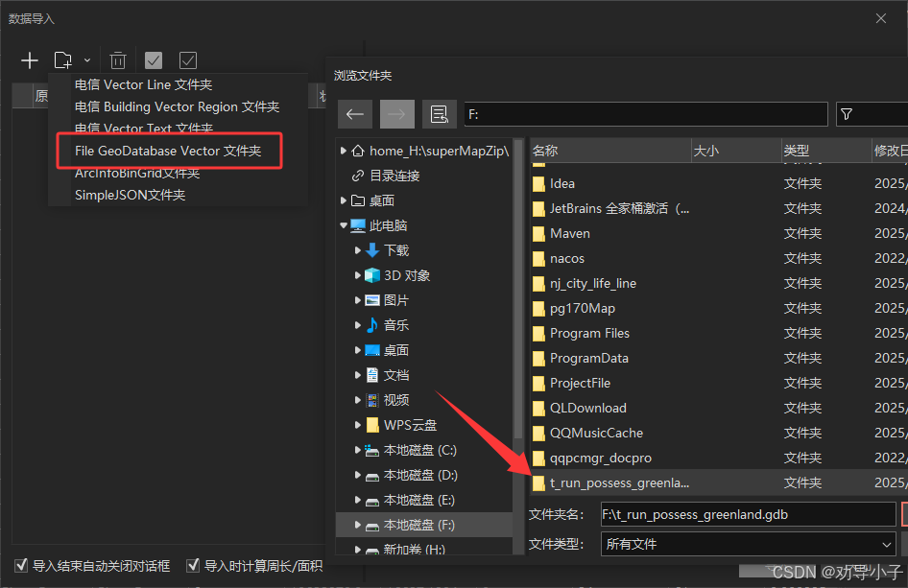Toggle 导入时计算周长/面积 checkbox
Image resolution: width=908 pixels, height=588 pixels.
194,565
